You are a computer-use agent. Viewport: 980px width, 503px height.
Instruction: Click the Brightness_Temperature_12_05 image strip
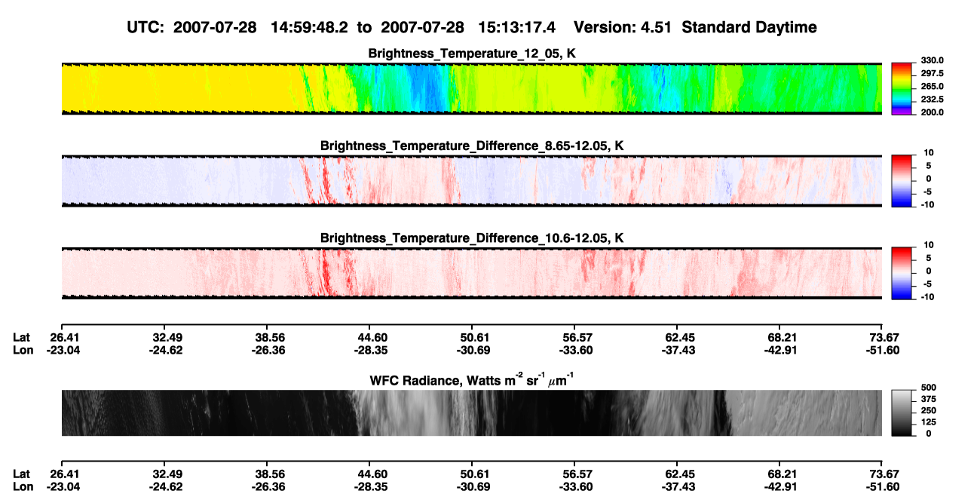click(472, 88)
